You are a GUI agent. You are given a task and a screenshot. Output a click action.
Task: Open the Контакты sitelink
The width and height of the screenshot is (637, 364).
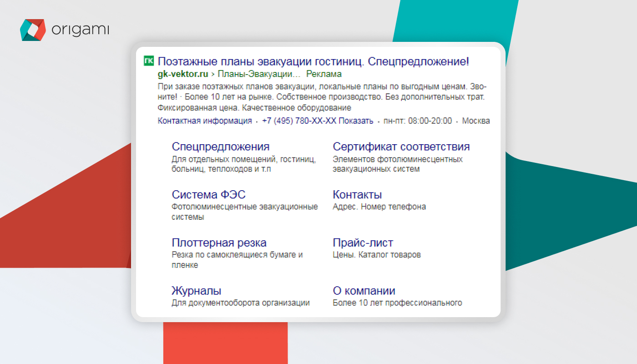(x=357, y=195)
